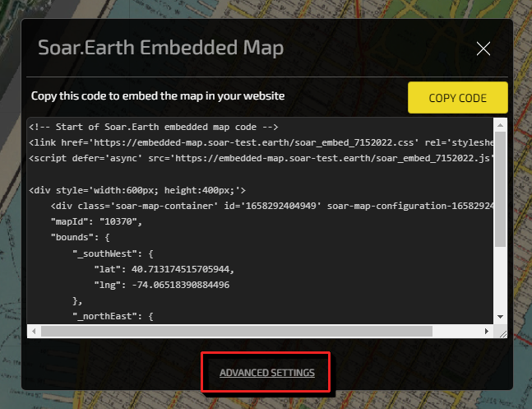Open the ADVANCED SETTINGS link

[267, 373]
